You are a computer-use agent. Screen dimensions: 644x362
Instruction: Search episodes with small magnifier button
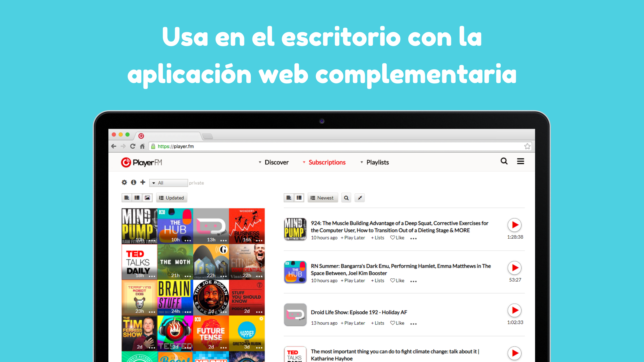click(346, 198)
